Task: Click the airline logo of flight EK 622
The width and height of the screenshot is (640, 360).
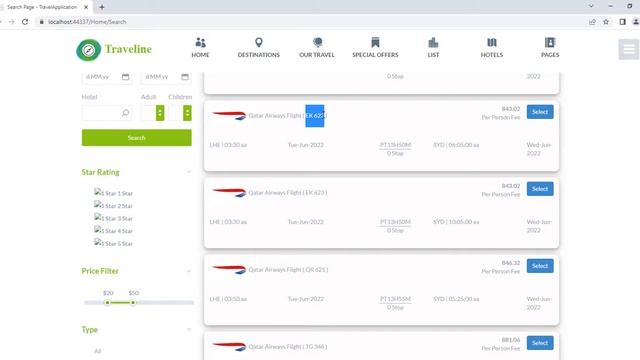Action: [x=229, y=116]
